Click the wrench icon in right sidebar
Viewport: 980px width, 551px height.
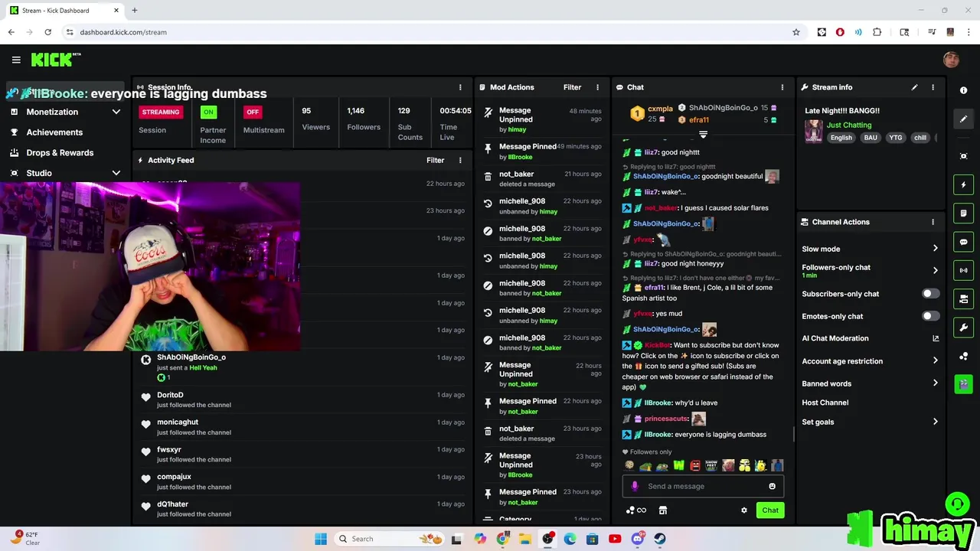[964, 328]
